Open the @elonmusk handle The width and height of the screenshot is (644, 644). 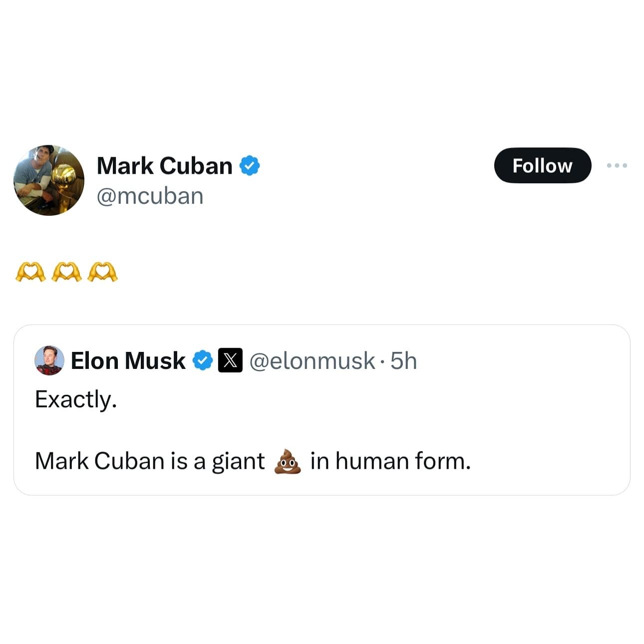tap(312, 360)
